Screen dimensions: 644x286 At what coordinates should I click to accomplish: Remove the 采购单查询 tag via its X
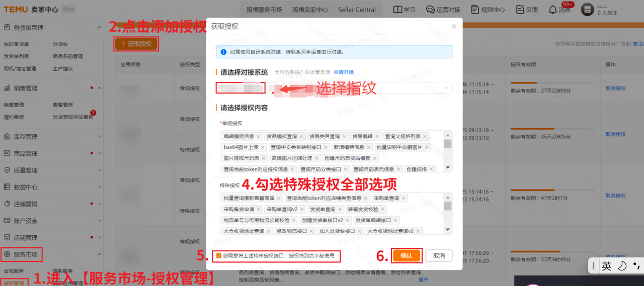404,198
